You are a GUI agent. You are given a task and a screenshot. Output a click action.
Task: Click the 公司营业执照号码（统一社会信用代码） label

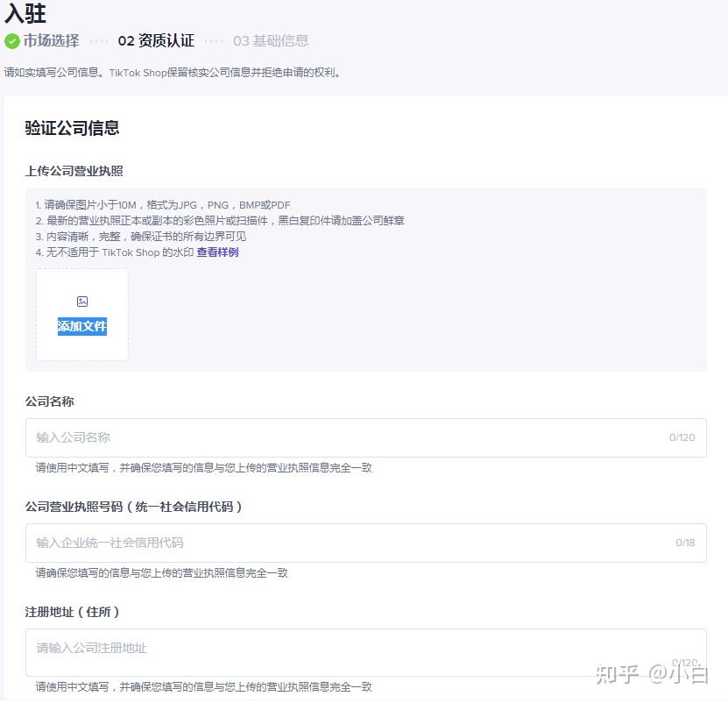134,507
